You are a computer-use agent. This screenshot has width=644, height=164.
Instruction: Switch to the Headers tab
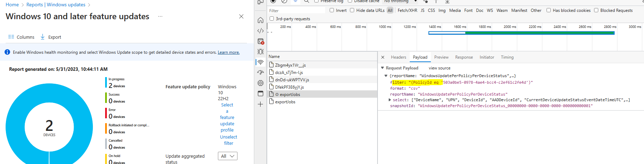(398, 57)
